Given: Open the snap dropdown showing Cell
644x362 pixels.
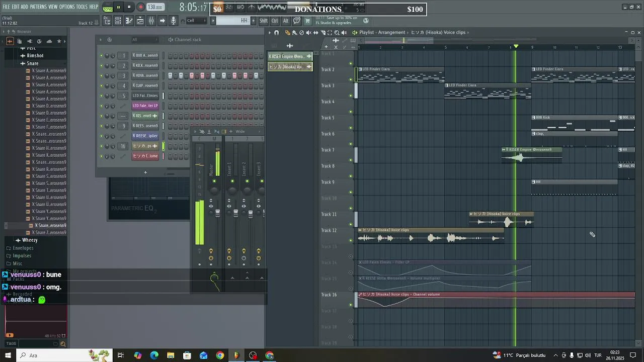Looking at the screenshot, I should point(196,21).
